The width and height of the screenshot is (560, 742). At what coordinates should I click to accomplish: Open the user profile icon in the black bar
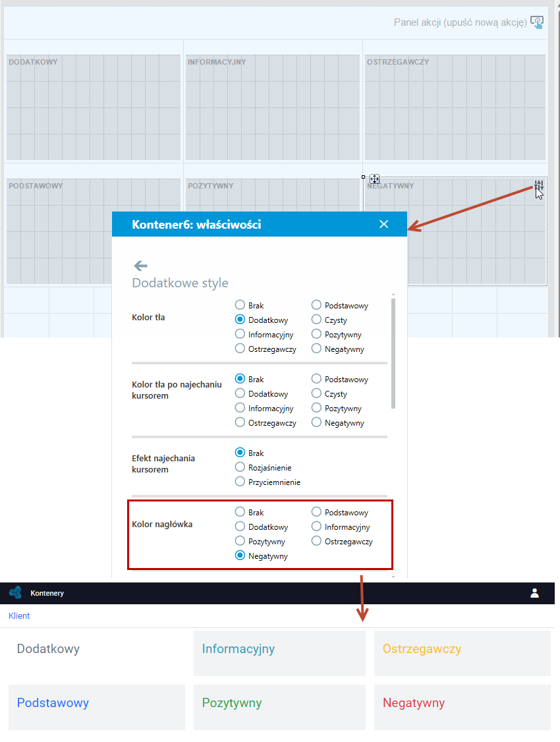[x=534, y=593]
